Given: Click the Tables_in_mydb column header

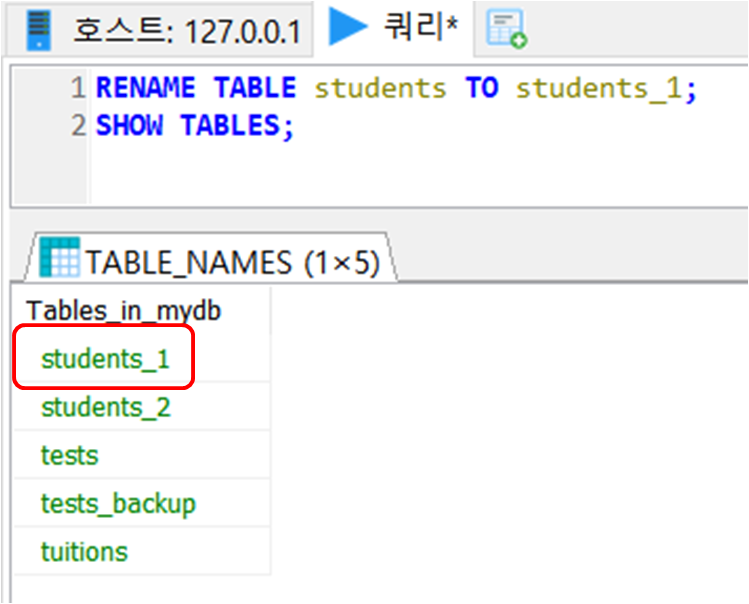Looking at the screenshot, I should click(x=142, y=311).
